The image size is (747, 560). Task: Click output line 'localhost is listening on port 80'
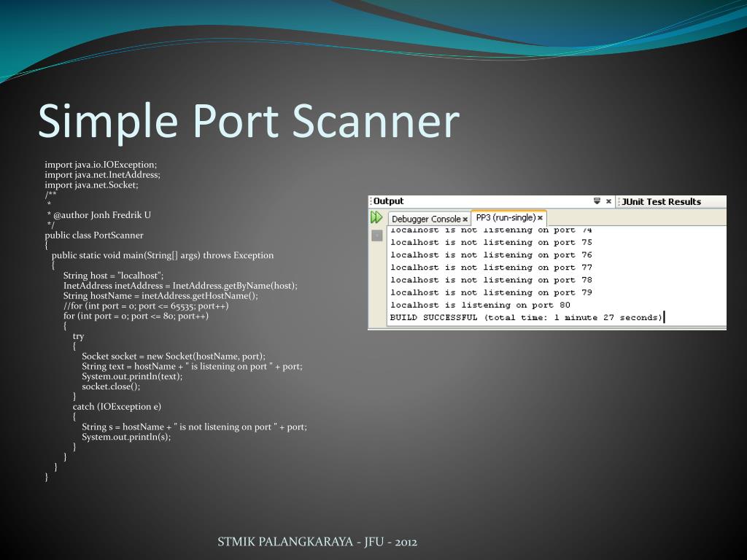(480, 305)
